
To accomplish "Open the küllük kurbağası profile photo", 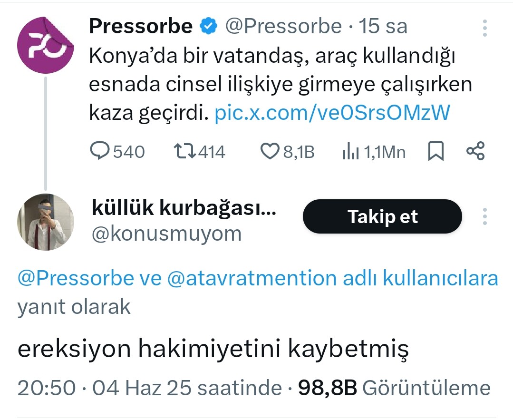I will (x=46, y=222).
